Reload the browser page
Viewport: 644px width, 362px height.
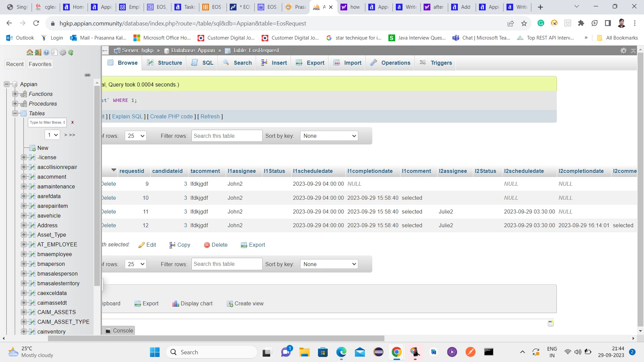pyautogui.click(x=36, y=23)
